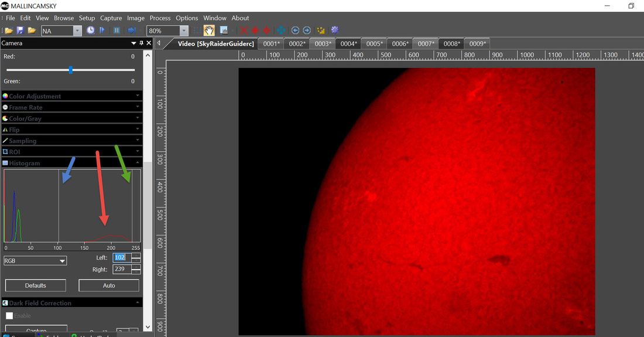Click the histogram Left value field

pyautogui.click(x=122, y=257)
